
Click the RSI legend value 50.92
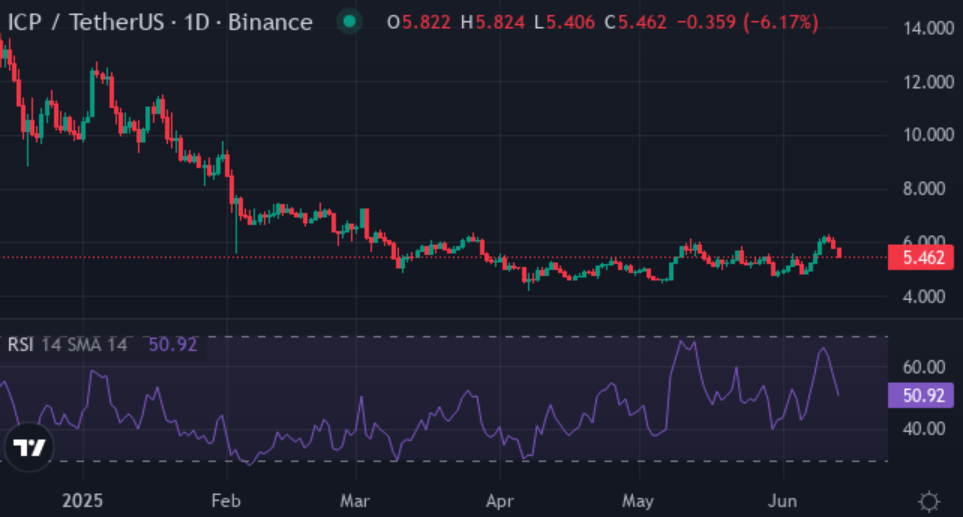[173, 345]
